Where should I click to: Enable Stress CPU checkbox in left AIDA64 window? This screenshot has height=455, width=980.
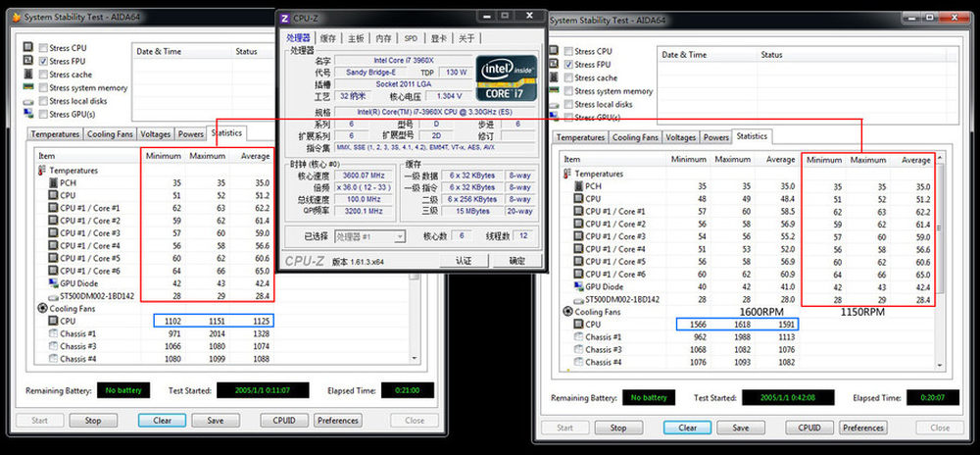[x=43, y=48]
